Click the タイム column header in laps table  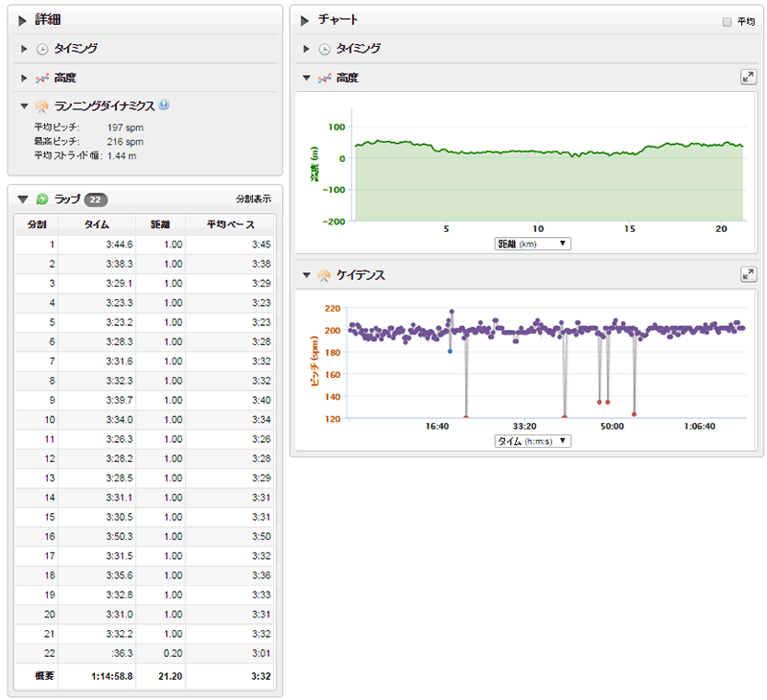click(x=97, y=224)
